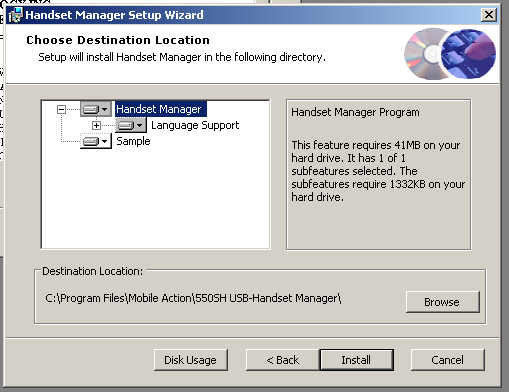Cancel the setup wizard
The image size is (509, 392).
coord(448,360)
